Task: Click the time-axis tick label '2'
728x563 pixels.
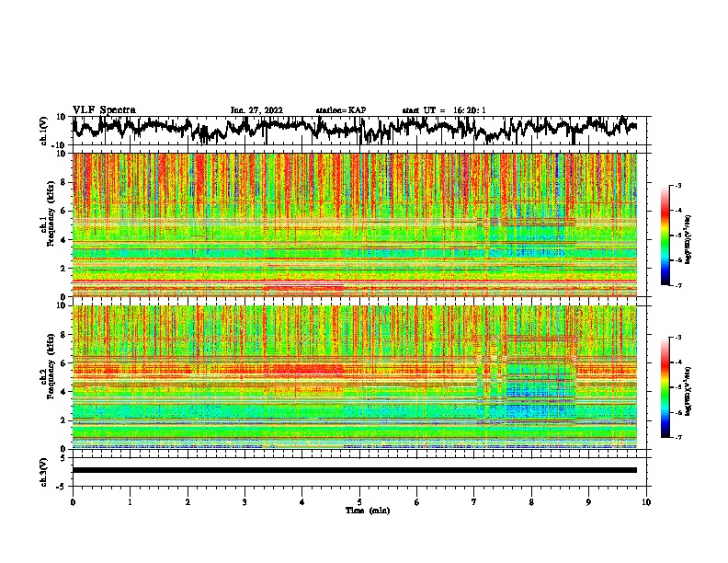Action: 188,501
